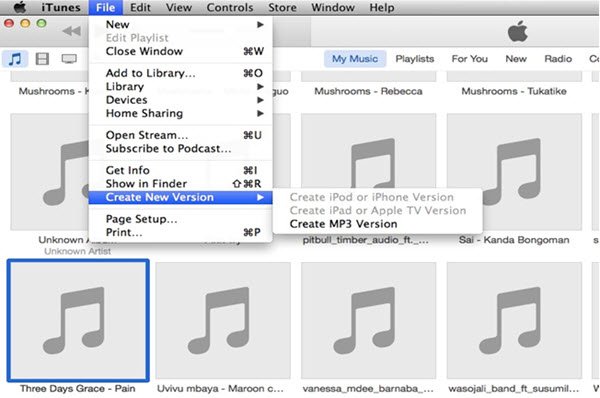Choose Page Setup… menu item

coord(181,219)
